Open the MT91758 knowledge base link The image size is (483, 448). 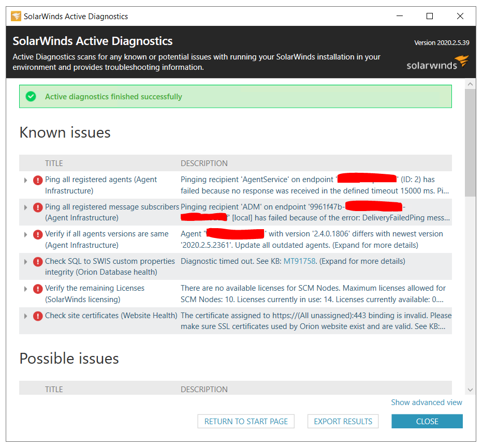299,261
